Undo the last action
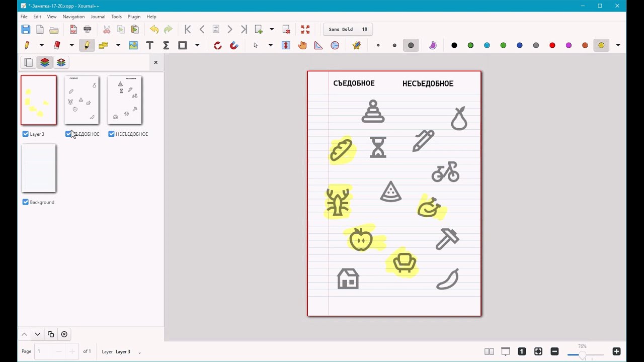Screen dimensions: 644x362 pos(154,29)
